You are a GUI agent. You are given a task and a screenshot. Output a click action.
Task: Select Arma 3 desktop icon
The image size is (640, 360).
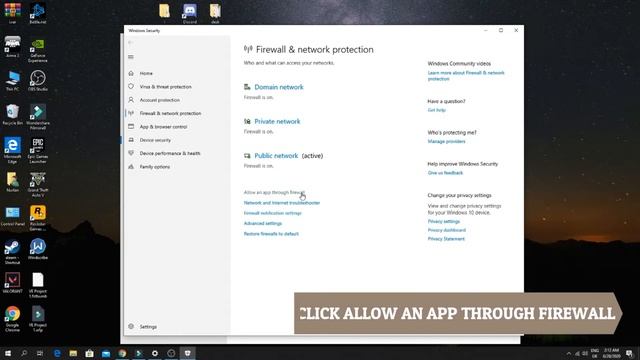(x=12, y=47)
